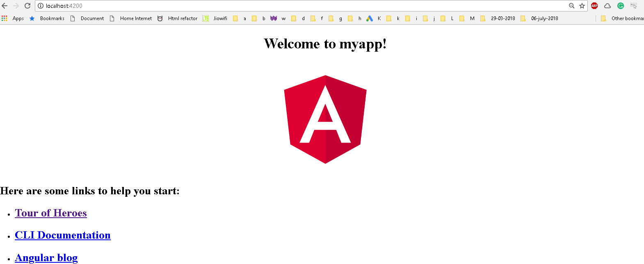The height and width of the screenshot is (264, 644).
Task: Open the 29-03-2018 bookmark folder
Action: pyautogui.click(x=498, y=18)
